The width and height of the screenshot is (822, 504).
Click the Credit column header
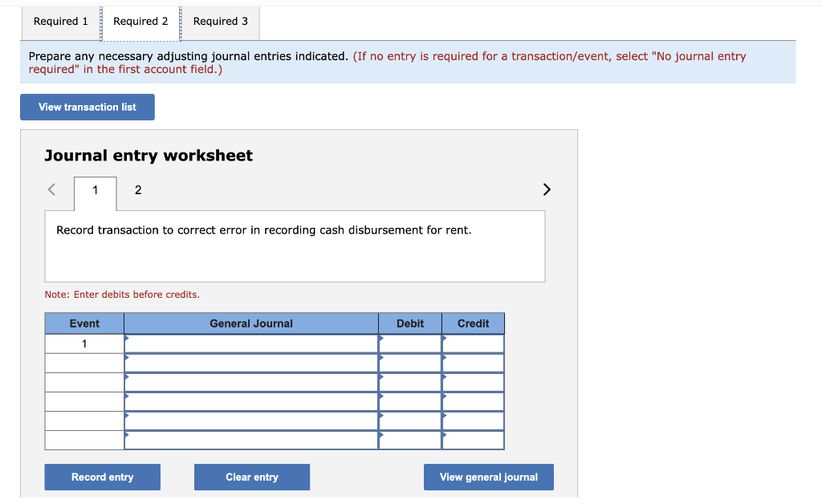click(474, 323)
